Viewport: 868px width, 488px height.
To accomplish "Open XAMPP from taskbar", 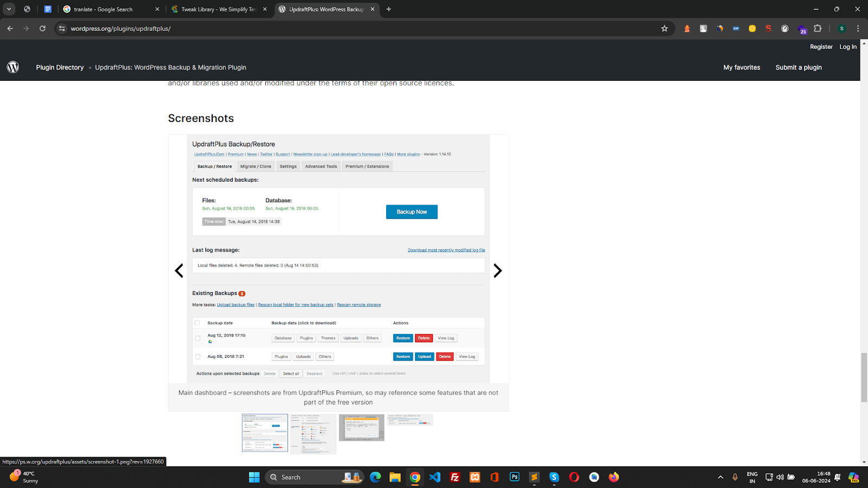I will [x=475, y=477].
